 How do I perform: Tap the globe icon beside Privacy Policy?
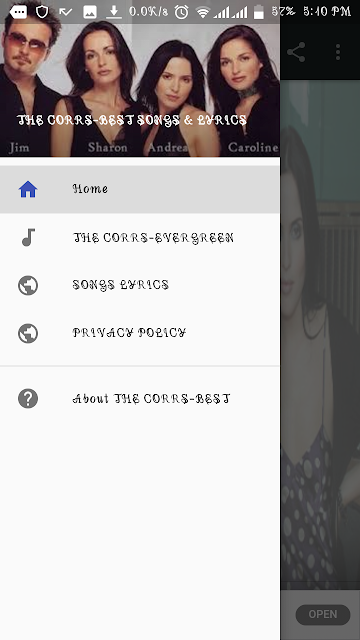[28, 333]
